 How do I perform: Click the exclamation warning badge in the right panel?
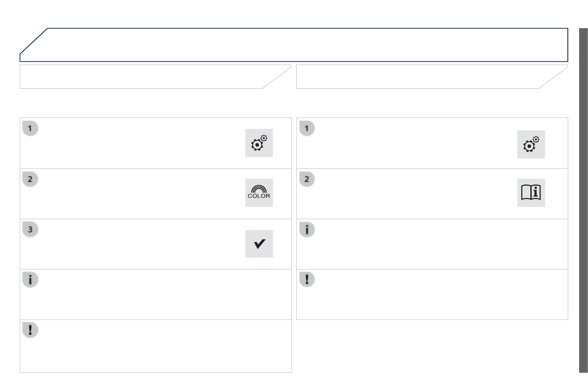tap(307, 279)
